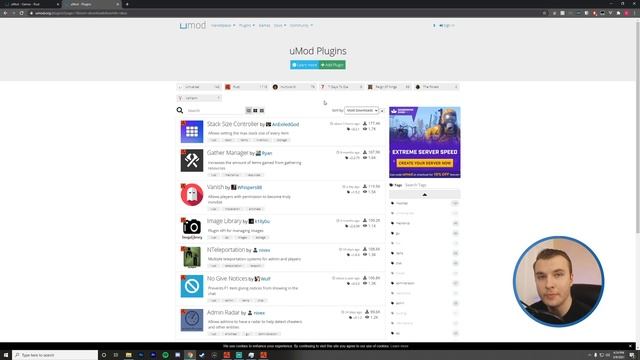640x360 pixels.
Task: Switch to list view layout
Action: tap(249, 111)
